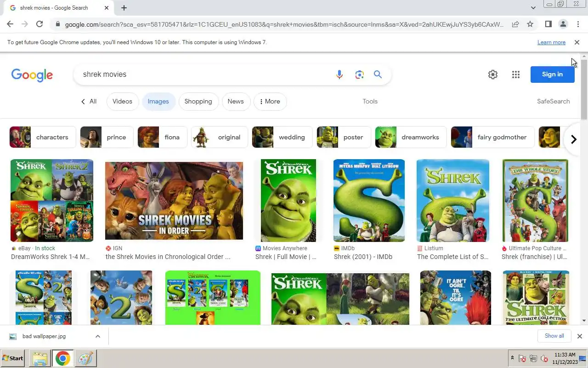This screenshot has height=368, width=588.
Task: Show all downloads
Action: 554,336
